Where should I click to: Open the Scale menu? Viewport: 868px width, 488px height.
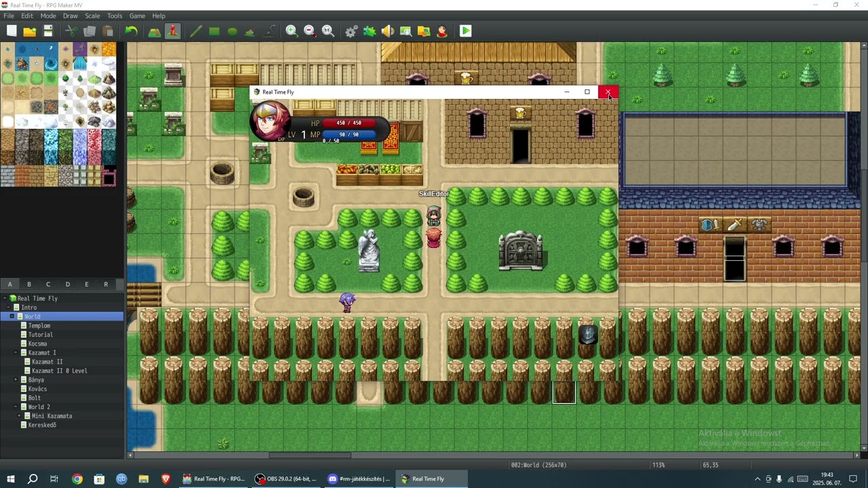point(92,16)
